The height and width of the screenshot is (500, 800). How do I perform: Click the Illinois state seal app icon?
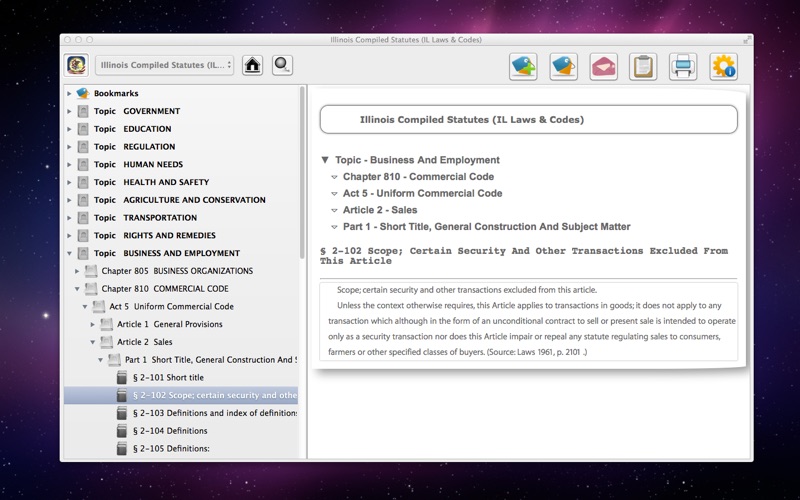[77, 65]
